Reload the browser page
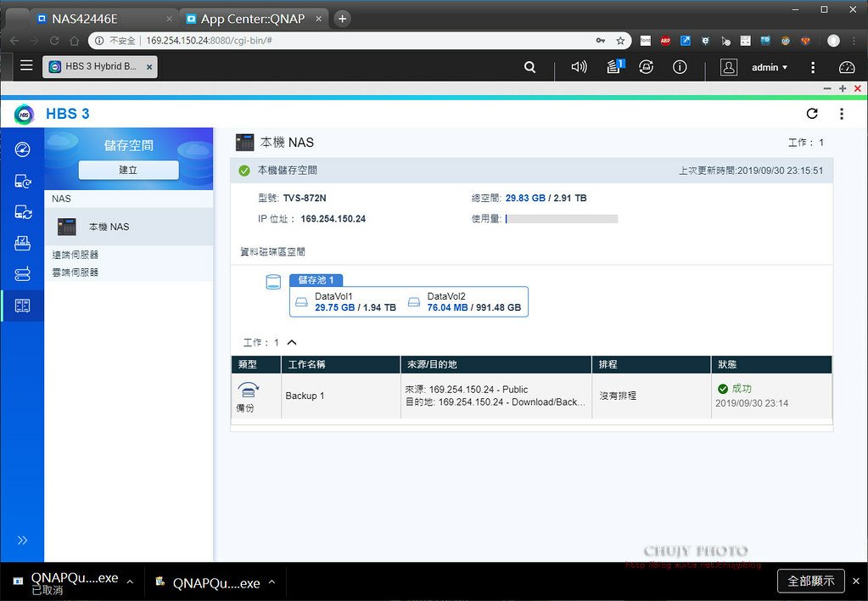Screen dimensions: 868x601 [x=54, y=41]
